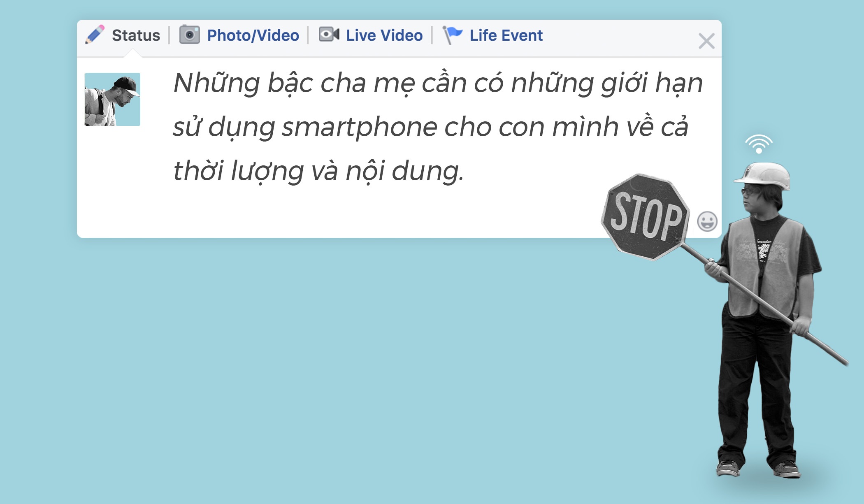Click the profile picture thumbnail
864x504 pixels.
point(112,99)
